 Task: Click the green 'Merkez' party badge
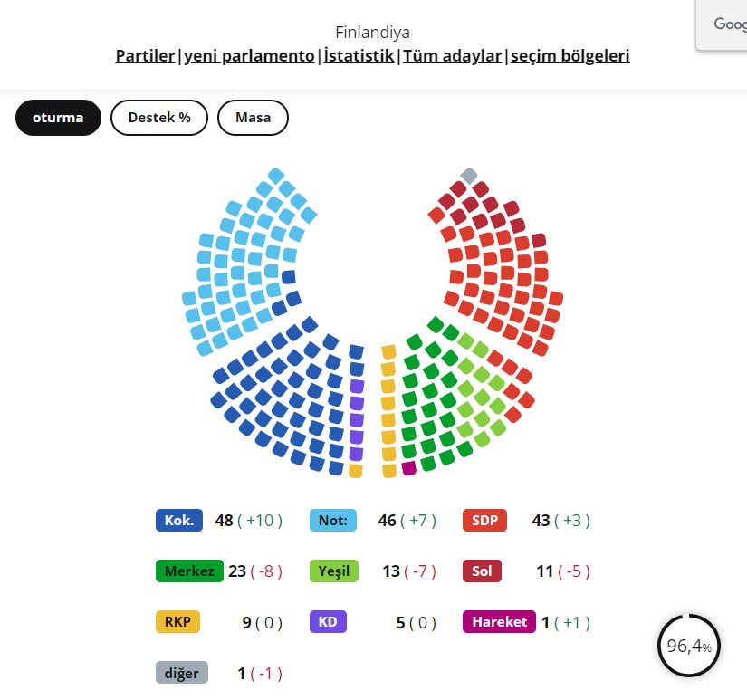188,571
